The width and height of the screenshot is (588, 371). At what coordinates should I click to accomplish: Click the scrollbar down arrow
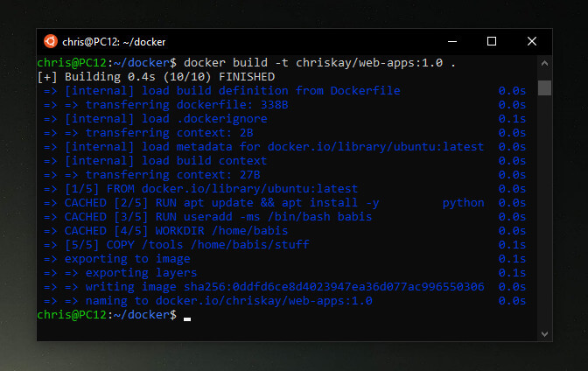coord(544,333)
